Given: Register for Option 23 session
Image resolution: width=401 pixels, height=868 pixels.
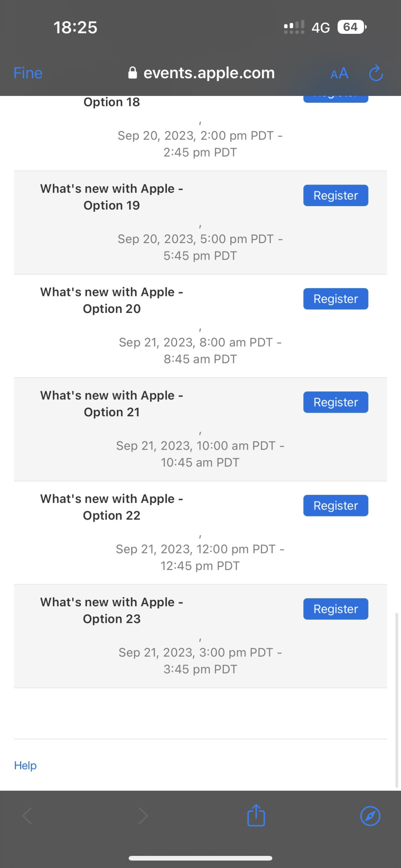Looking at the screenshot, I should (335, 608).
